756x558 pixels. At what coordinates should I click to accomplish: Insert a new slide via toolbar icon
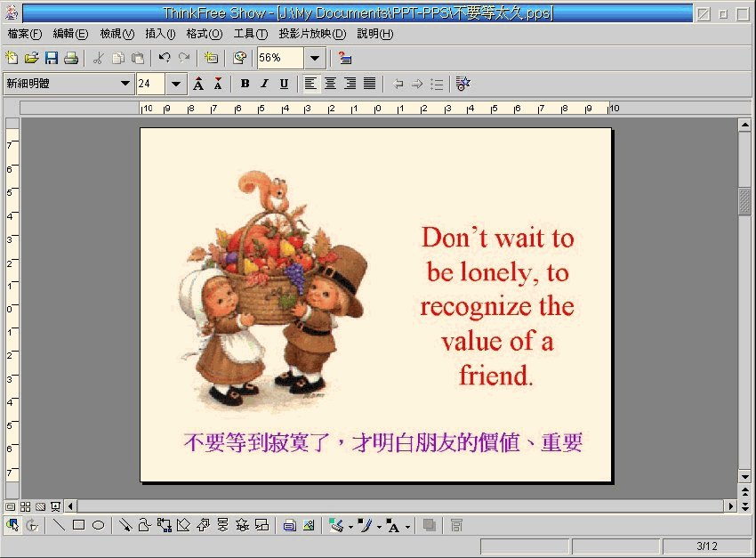211,59
